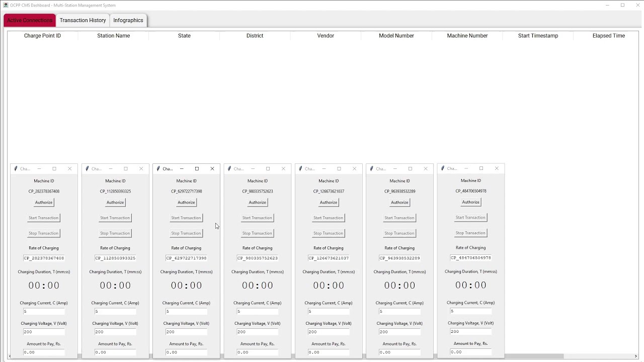Click the Station Name column header
Image resolution: width=644 pixels, height=362 pixels.
(113, 36)
